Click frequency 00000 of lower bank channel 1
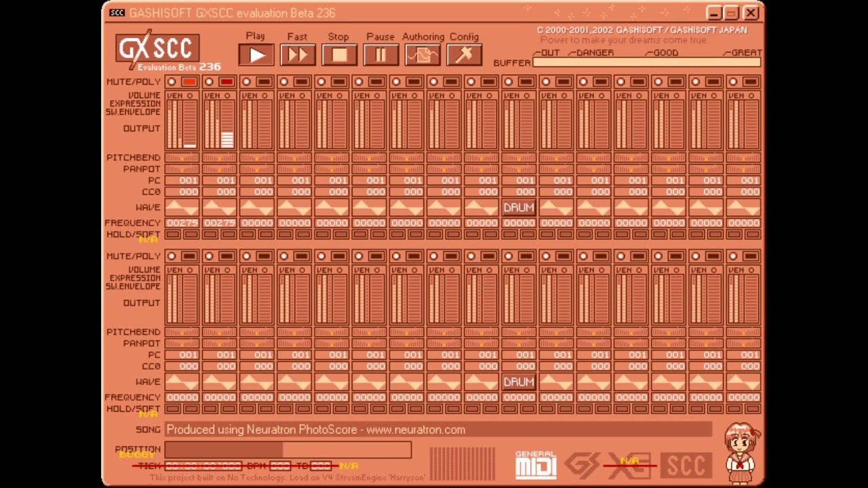The height and width of the screenshot is (488, 868). [182, 397]
